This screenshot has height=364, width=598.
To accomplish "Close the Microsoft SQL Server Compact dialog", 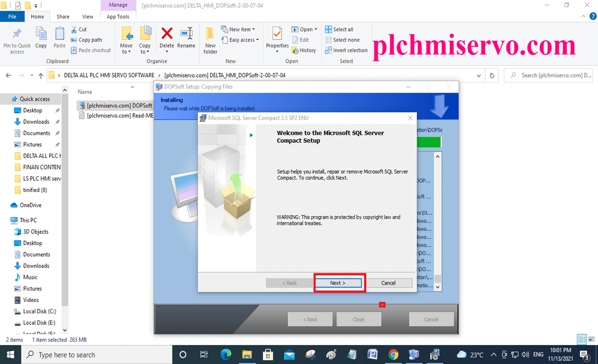I will (410, 118).
